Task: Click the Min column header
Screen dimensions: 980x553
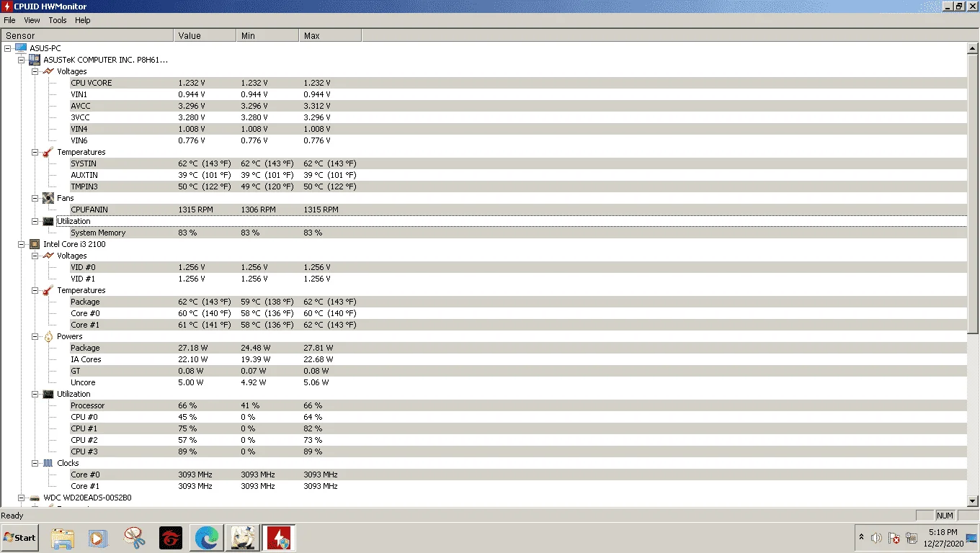Action: pyautogui.click(x=267, y=35)
